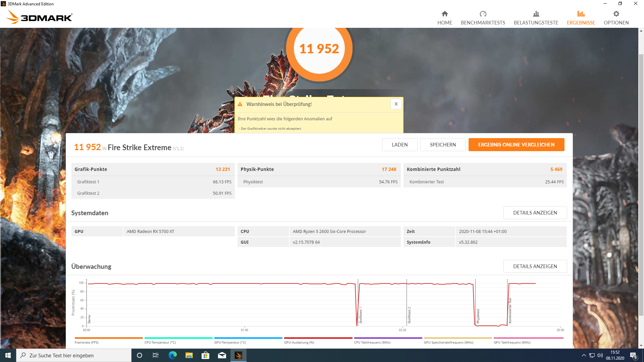Toggle the CPU-Temperatur legend line
The width and height of the screenshot is (644, 362).
[178, 338]
